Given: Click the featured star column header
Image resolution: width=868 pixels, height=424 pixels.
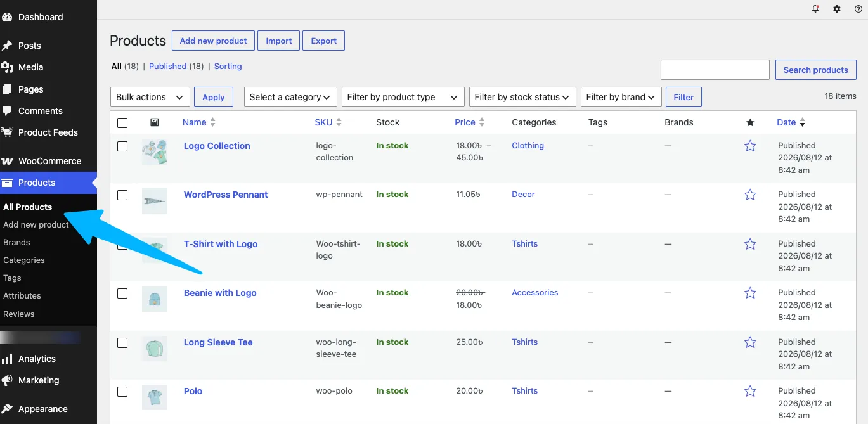Looking at the screenshot, I should point(750,122).
